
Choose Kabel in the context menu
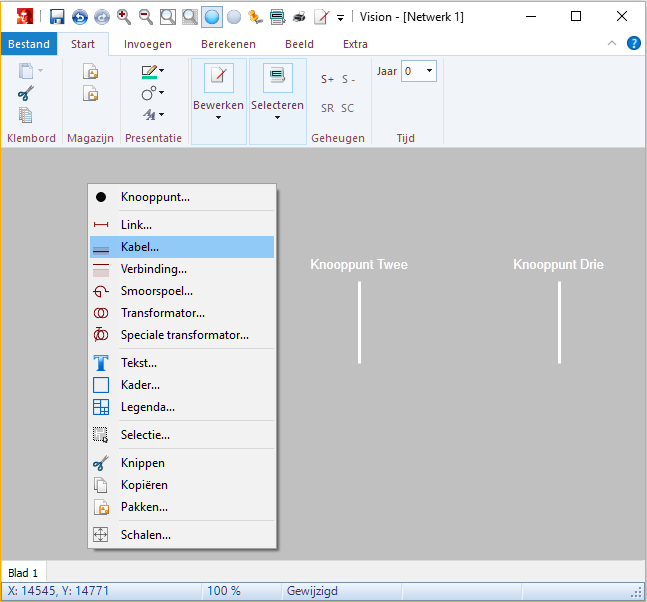point(140,247)
